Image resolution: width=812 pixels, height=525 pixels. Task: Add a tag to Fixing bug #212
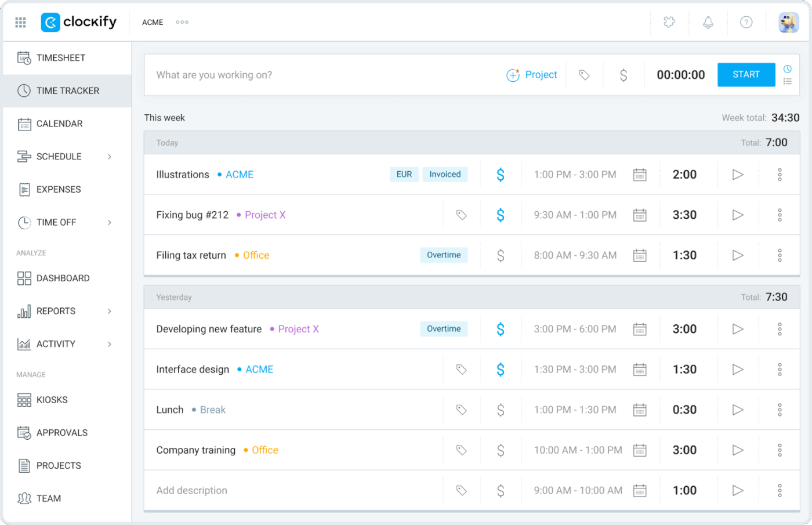(461, 215)
